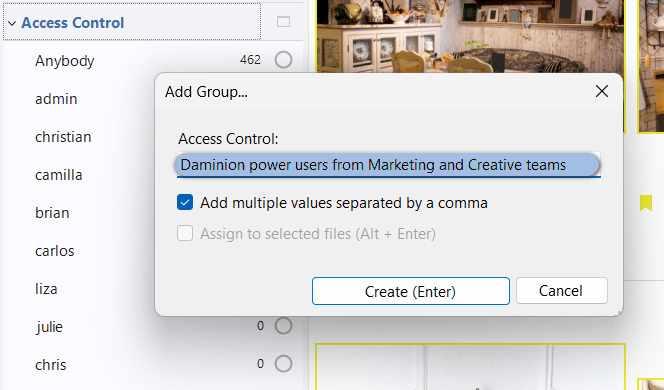The image size is (664, 390).
Task: Select camilla in the access list
Action: (59, 175)
